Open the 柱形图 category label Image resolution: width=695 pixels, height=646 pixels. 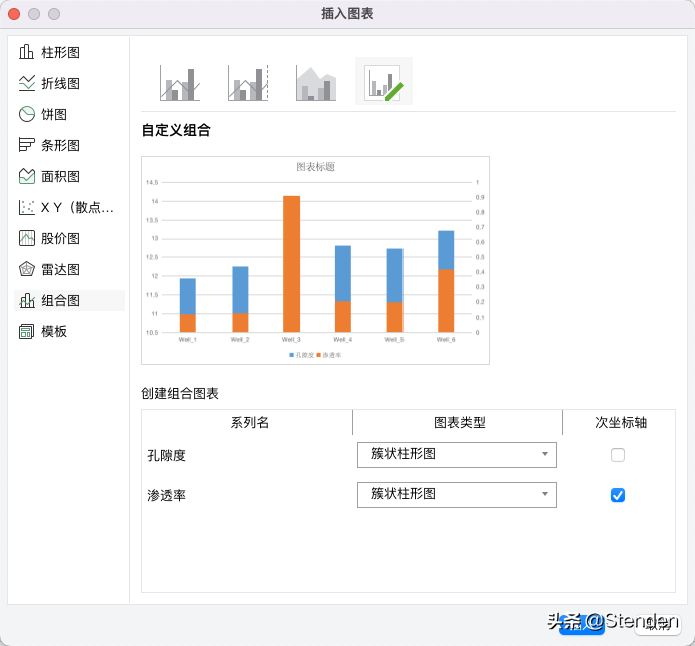tap(60, 52)
